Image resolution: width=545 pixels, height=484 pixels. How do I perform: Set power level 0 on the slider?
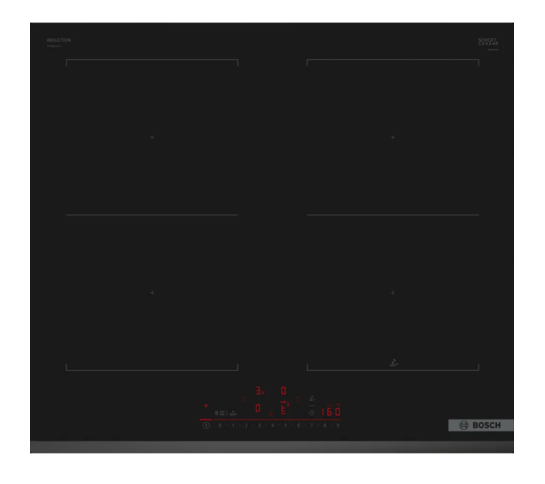click(220, 425)
